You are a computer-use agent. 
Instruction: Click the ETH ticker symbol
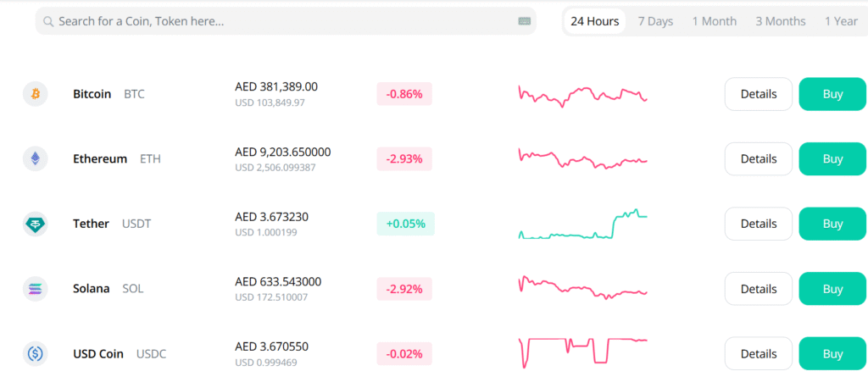[150, 159]
